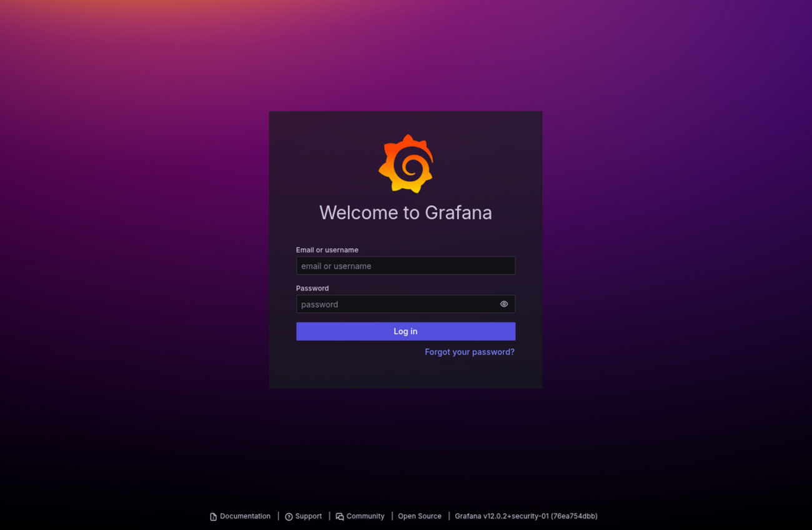Click the Grafana flame logo
Screen dimensions: 812x530
click(x=406, y=163)
